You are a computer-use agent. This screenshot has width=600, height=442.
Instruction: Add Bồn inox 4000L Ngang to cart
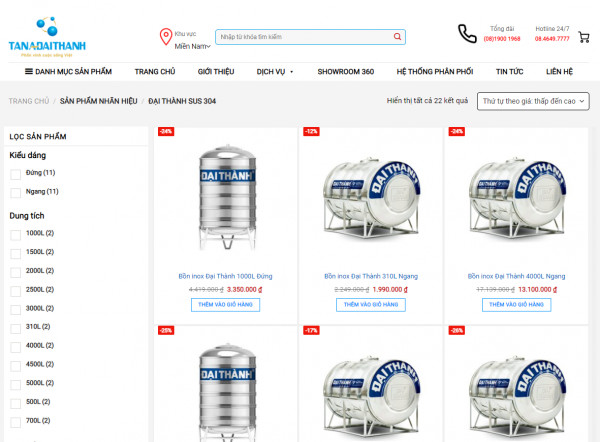pos(516,305)
